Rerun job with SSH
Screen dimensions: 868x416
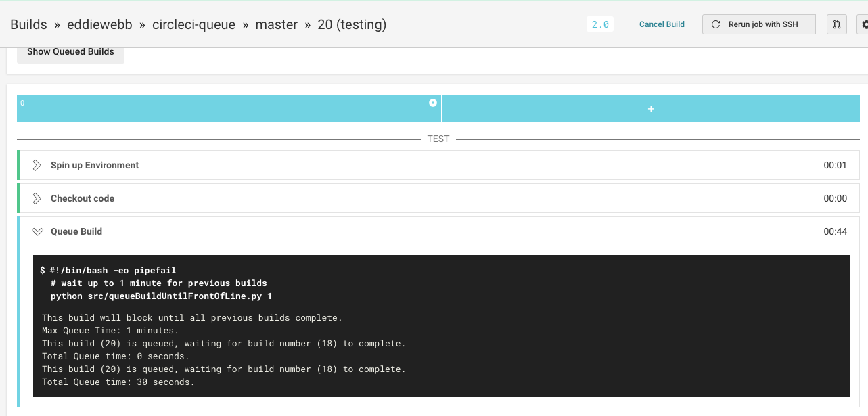[758, 24]
